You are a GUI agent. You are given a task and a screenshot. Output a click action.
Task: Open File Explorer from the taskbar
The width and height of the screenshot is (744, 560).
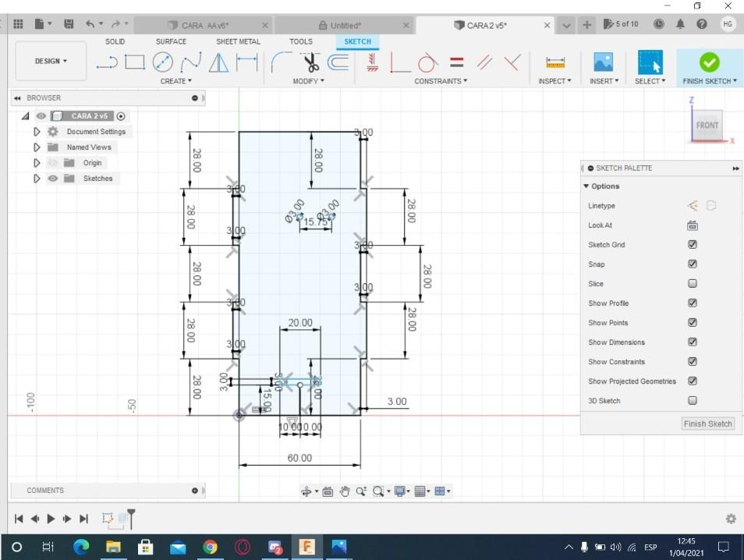[x=113, y=548]
